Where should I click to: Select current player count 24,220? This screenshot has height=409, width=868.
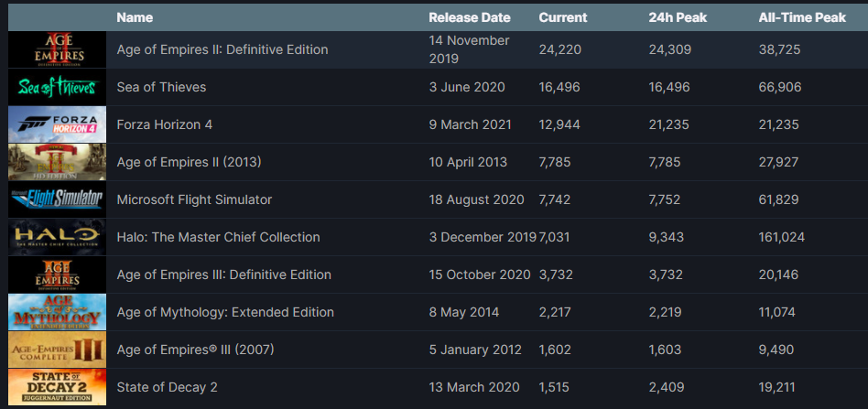click(x=560, y=49)
